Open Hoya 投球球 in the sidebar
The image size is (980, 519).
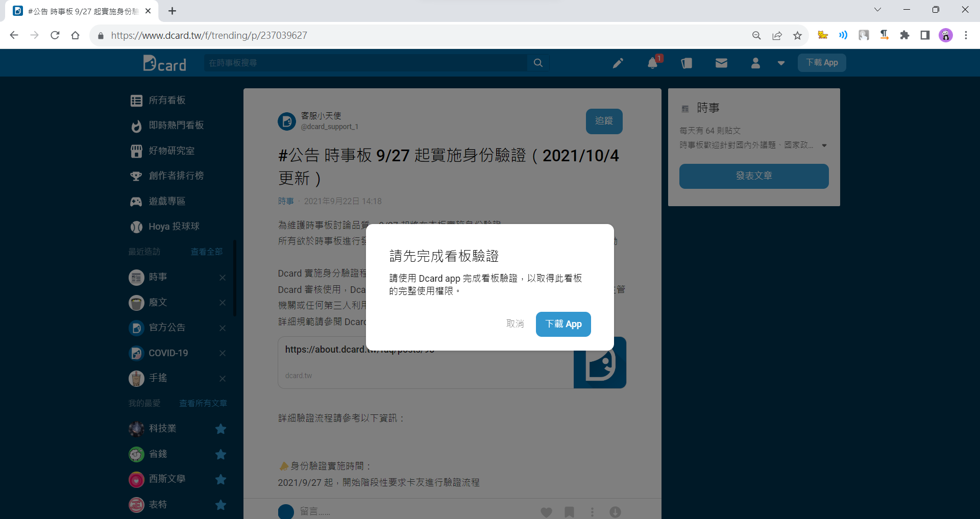(164, 226)
